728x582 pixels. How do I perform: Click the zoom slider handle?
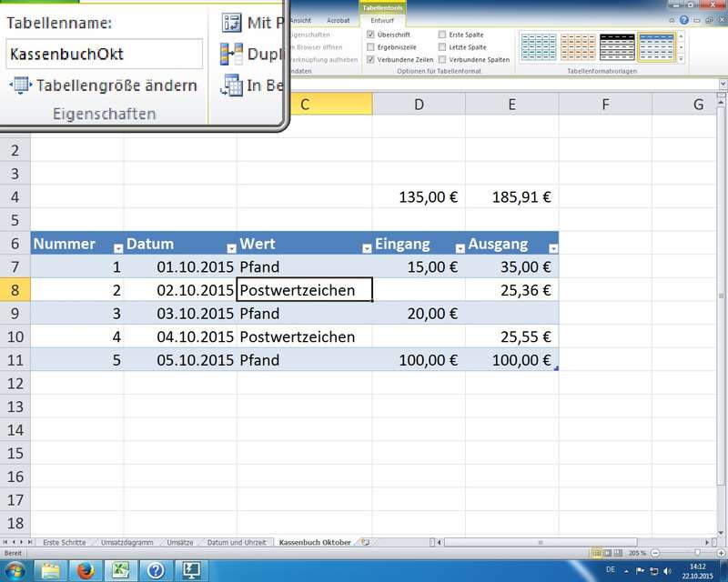point(697,553)
